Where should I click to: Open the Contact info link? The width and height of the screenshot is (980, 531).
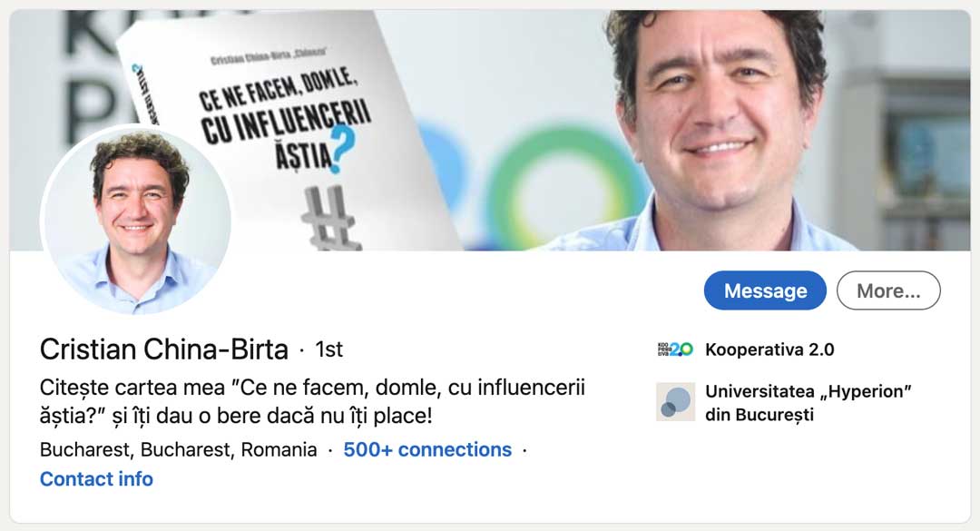(x=96, y=479)
